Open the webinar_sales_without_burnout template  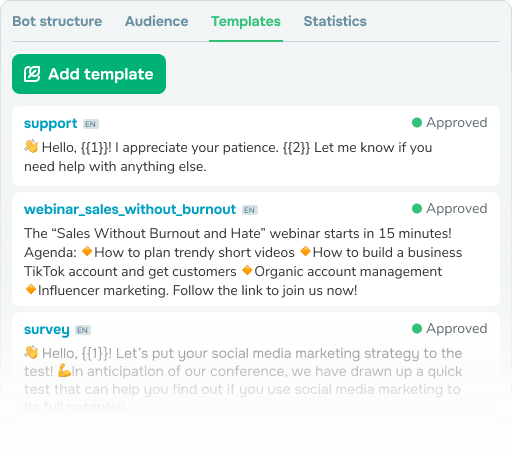(x=130, y=210)
